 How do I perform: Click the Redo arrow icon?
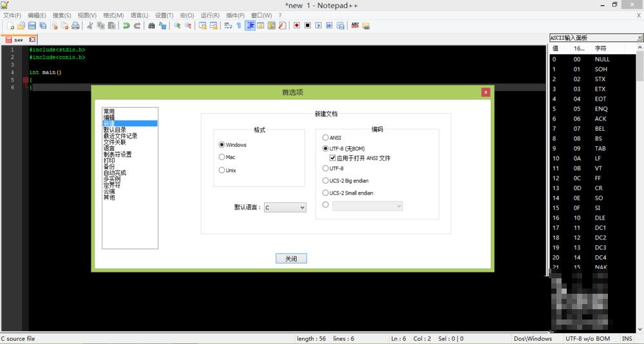point(137,26)
